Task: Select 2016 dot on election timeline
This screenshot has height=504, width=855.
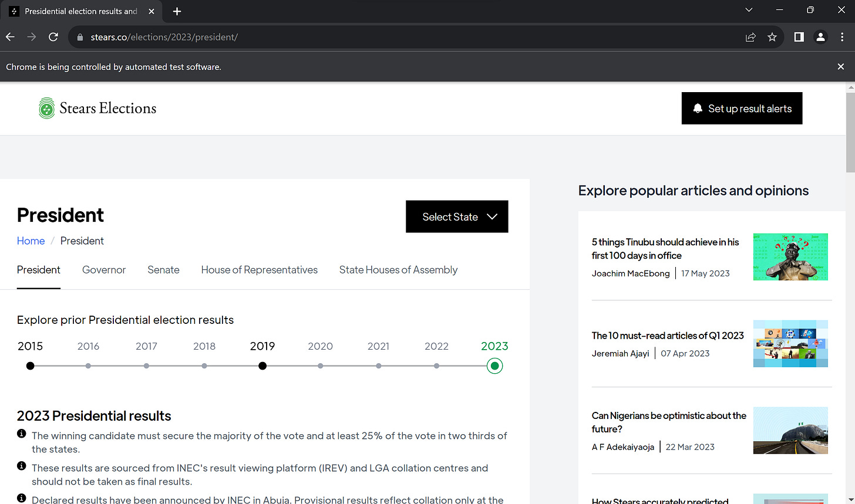Action: tap(88, 366)
